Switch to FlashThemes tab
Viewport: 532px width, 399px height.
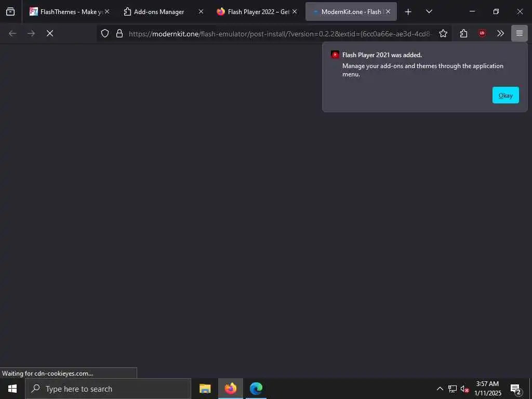(x=69, y=11)
